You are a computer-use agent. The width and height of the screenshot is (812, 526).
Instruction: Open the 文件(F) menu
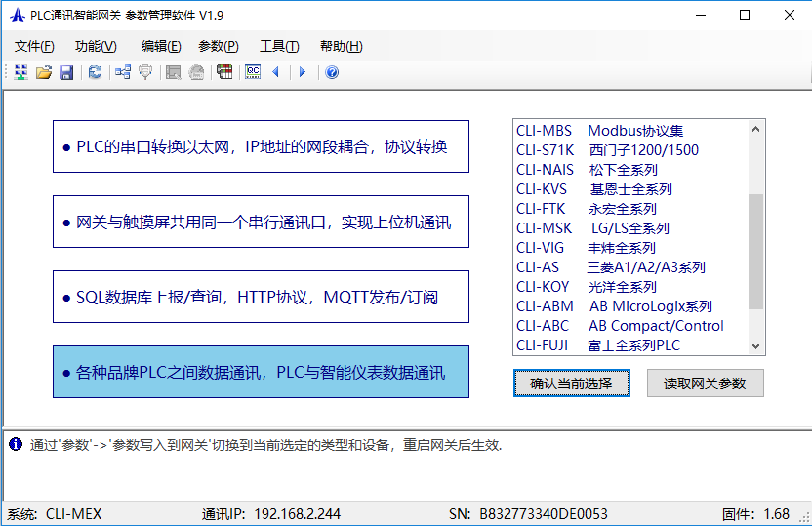(x=34, y=47)
